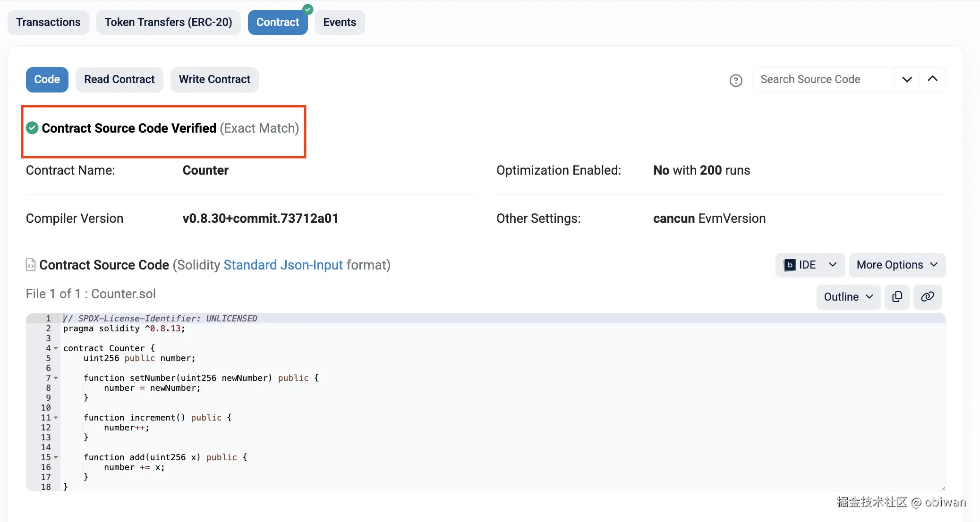Collapse the contract Counter code block
This screenshot has height=522, width=980.
56,348
